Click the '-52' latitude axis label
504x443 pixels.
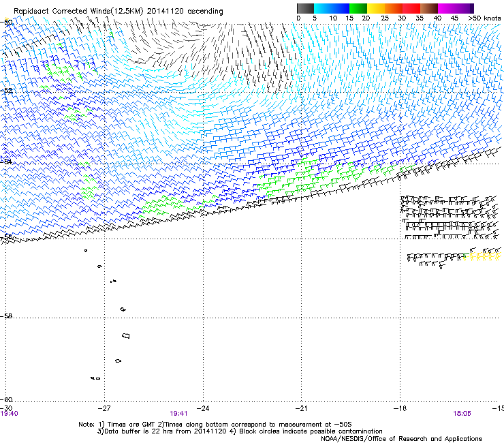6,91
